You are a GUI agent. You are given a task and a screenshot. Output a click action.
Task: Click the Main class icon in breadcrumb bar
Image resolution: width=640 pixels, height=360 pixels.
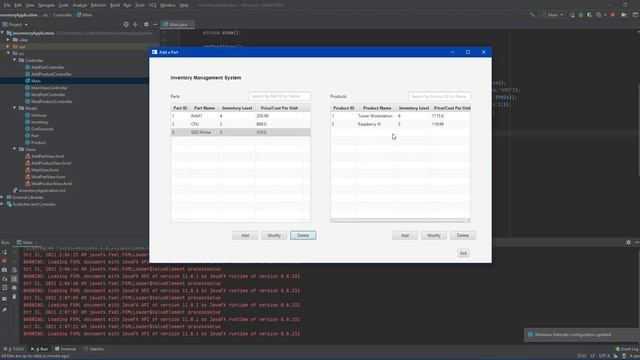point(79,15)
